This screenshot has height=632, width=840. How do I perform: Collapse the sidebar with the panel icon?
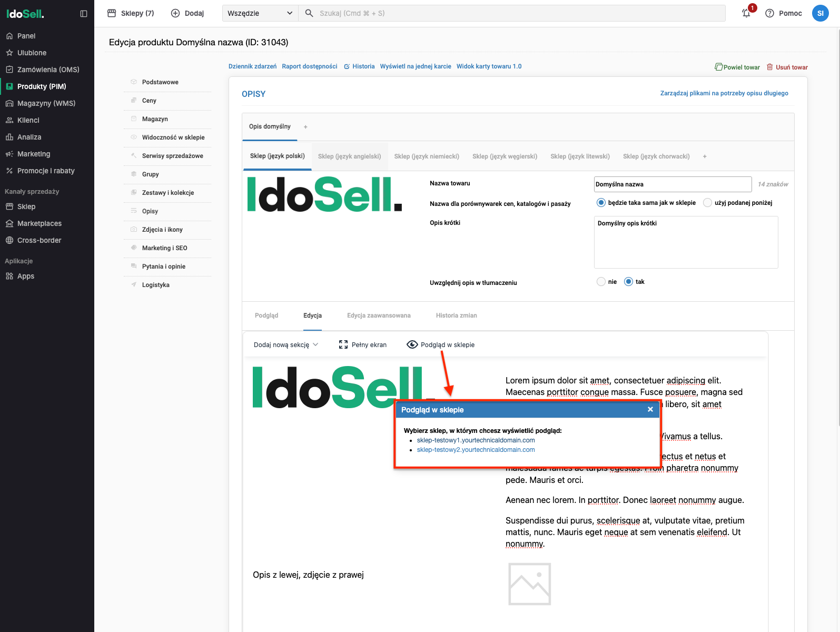(x=84, y=14)
